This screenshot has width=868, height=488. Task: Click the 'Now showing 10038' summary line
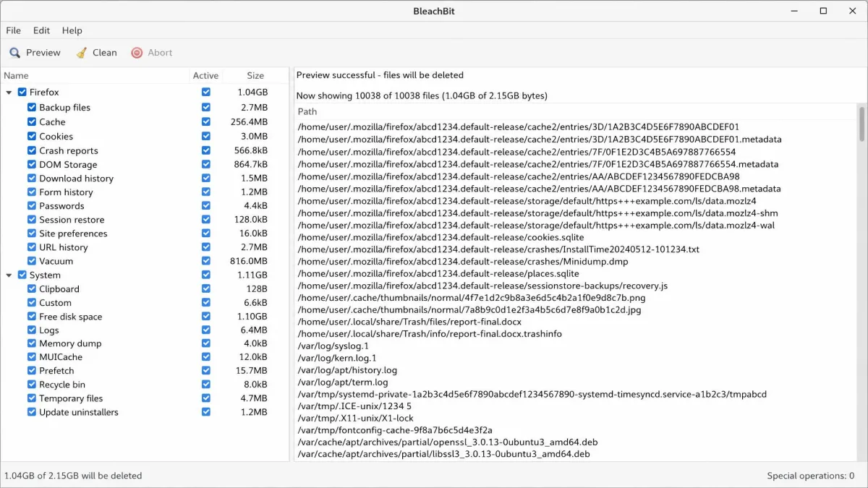pos(422,95)
